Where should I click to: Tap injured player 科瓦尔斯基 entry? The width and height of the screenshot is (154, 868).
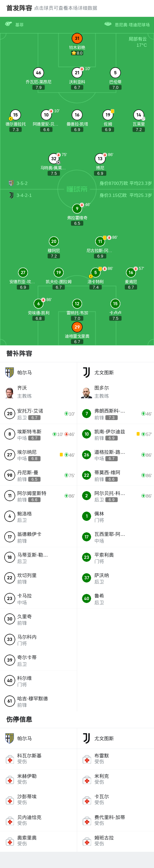pyautogui.click(x=38, y=759)
